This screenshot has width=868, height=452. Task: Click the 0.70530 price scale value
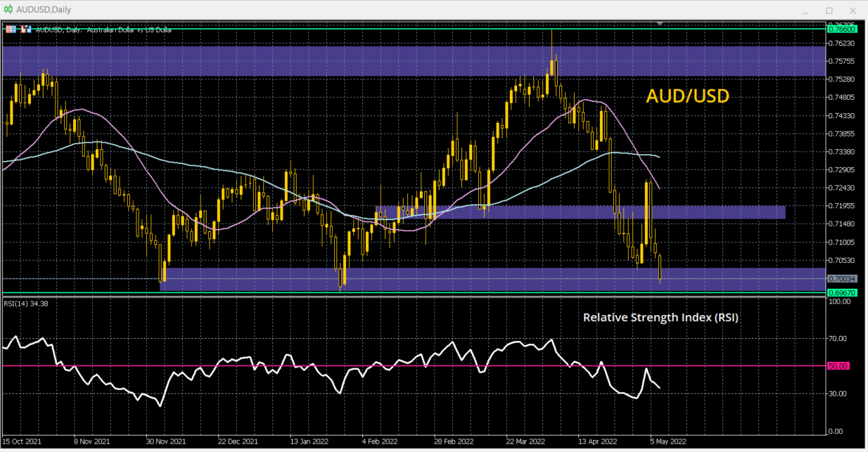tap(841, 260)
